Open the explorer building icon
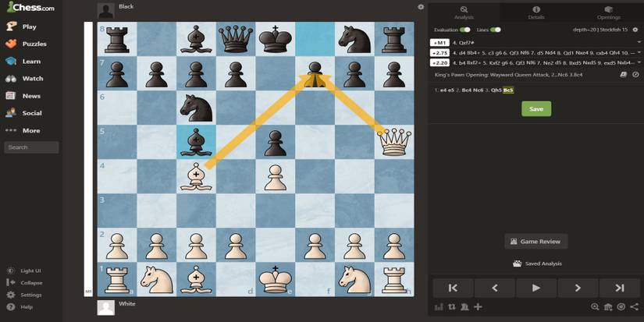Screen dimensions: 644x322 (608, 307)
